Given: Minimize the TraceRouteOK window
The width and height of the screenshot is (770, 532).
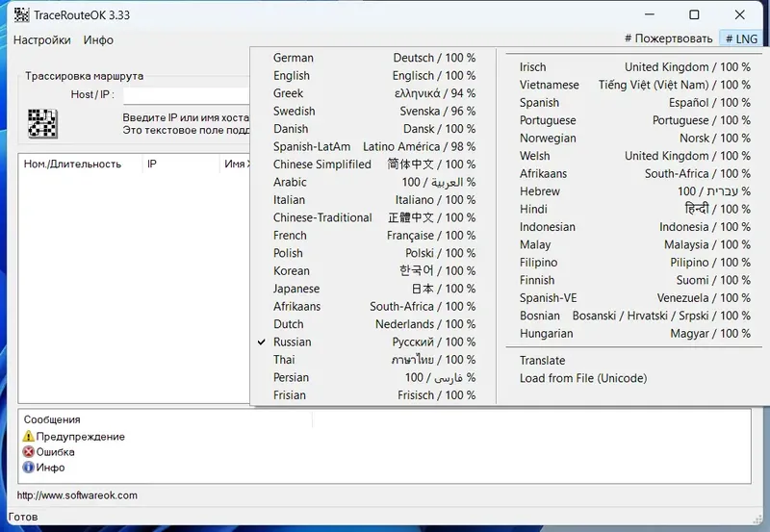Looking at the screenshot, I should point(649,14).
